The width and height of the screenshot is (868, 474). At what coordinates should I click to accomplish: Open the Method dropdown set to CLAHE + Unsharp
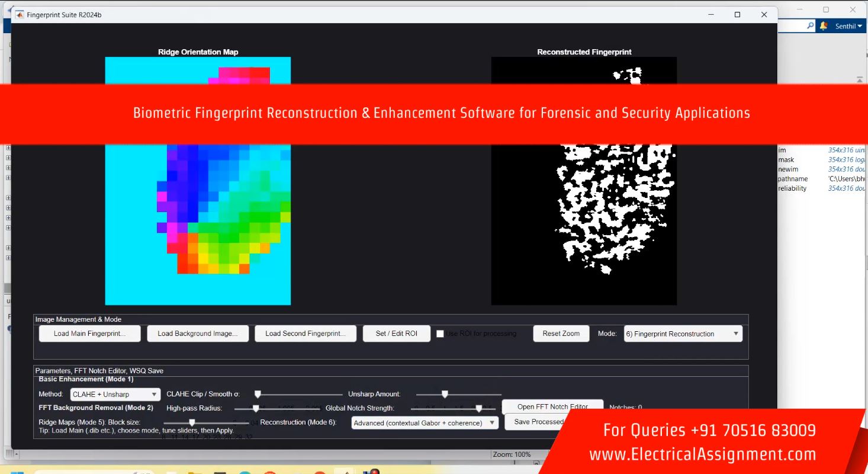(x=115, y=395)
